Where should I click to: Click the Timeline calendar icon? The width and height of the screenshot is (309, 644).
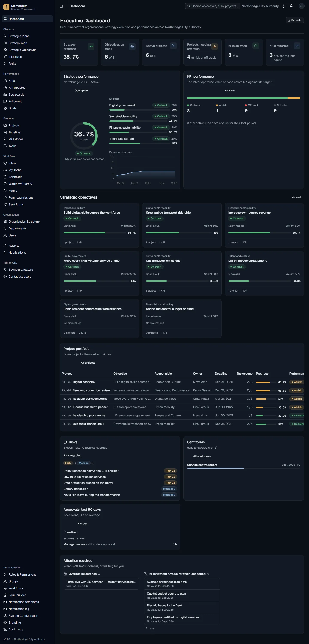(x=5, y=132)
